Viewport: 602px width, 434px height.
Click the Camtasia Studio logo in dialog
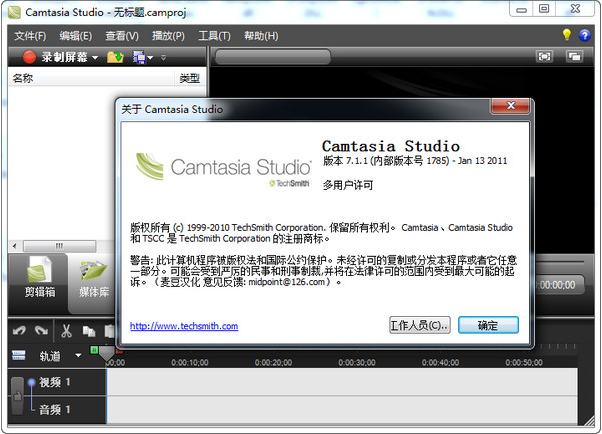223,169
